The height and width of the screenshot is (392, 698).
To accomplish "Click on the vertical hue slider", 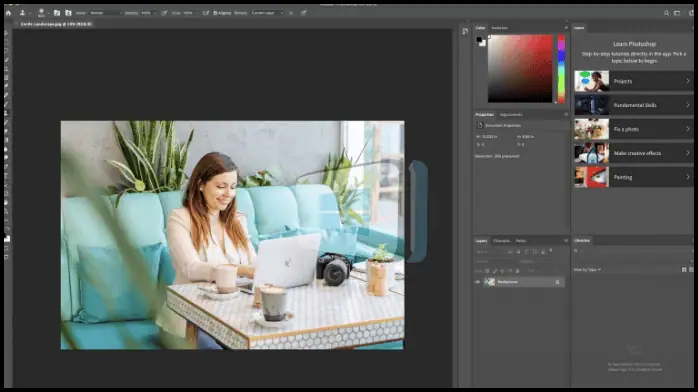I will click(561, 69).
